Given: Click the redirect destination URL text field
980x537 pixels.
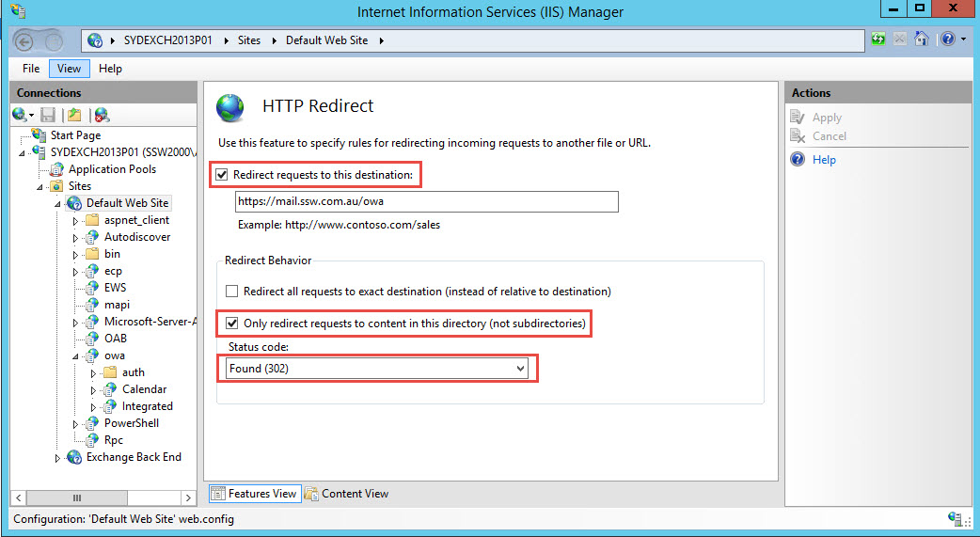Looking at the screenshot, I should coord(426,201).
